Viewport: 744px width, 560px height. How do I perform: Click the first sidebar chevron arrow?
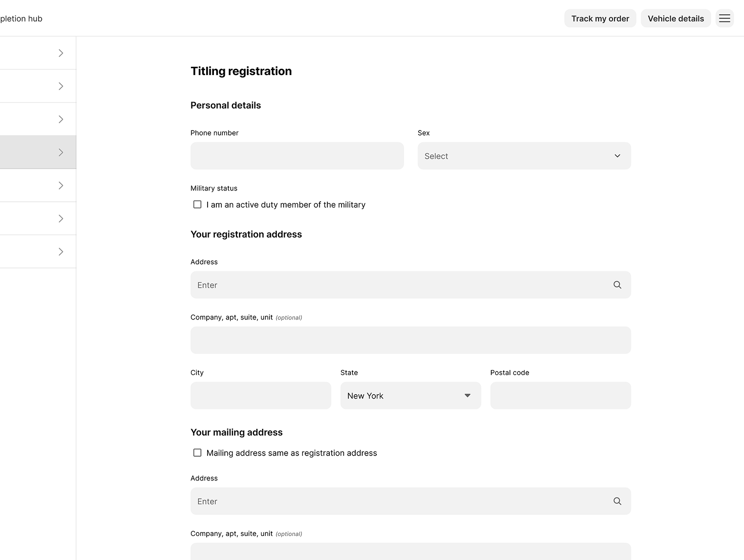(61, 53)
